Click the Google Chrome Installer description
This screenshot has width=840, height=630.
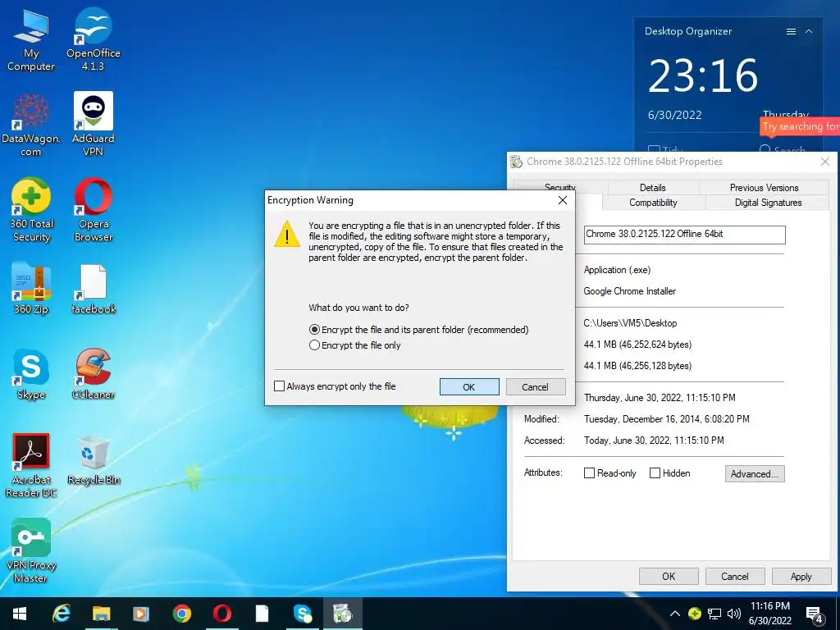tap(629, 291)
